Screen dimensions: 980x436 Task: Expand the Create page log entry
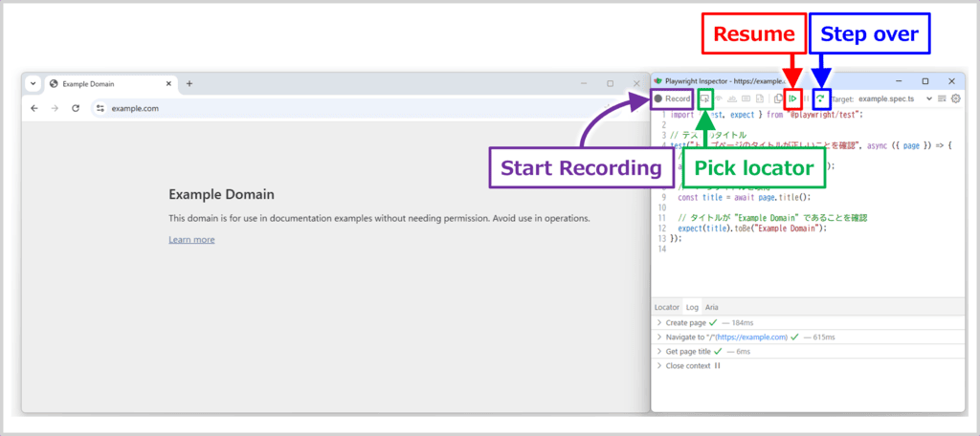coord(659,323)
